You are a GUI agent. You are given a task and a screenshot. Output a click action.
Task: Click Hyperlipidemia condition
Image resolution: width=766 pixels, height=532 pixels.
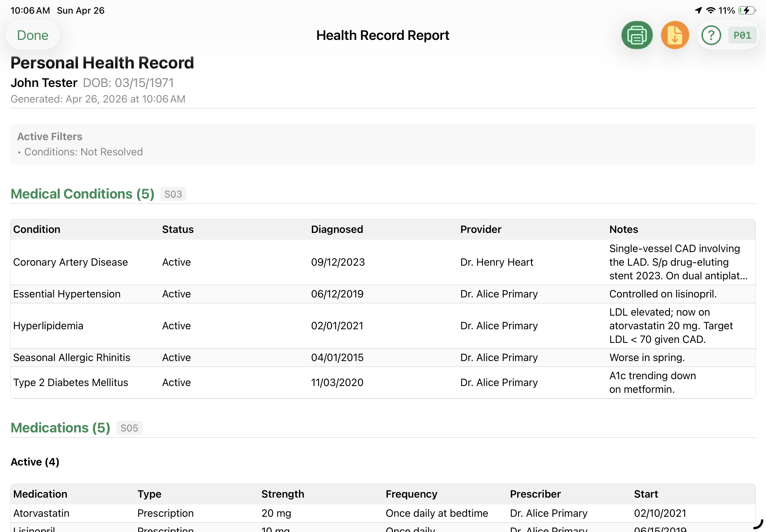tap(48, 325)
